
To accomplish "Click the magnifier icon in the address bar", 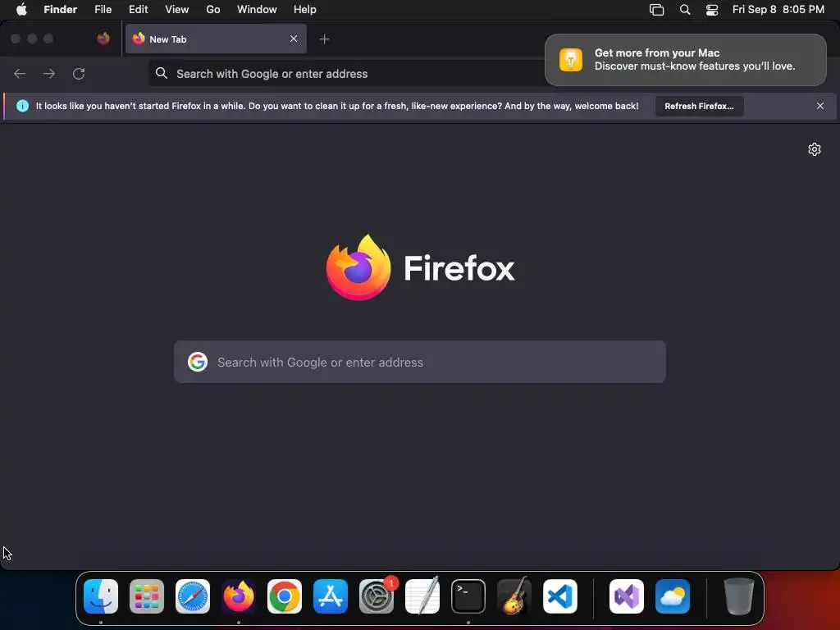I will coord(162,73).
